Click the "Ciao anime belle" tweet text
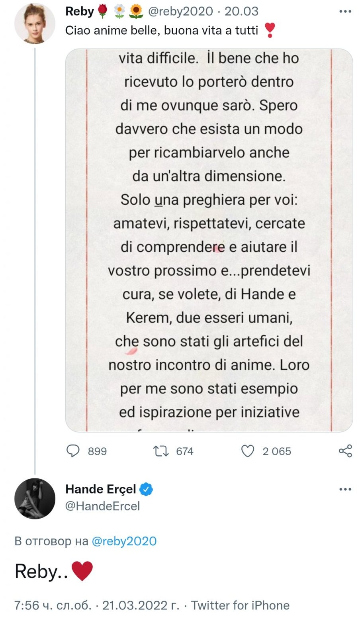This screenshot has height=617, width=364. [x=162, y=30]
